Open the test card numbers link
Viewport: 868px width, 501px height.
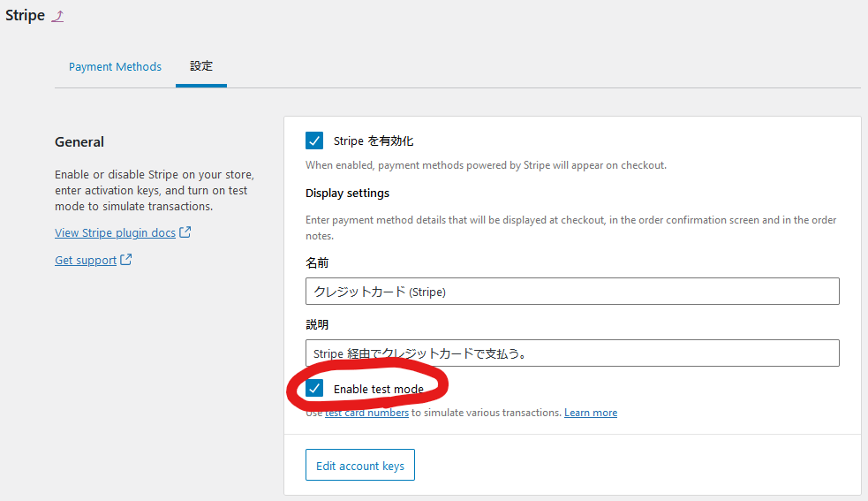[366, 413]
